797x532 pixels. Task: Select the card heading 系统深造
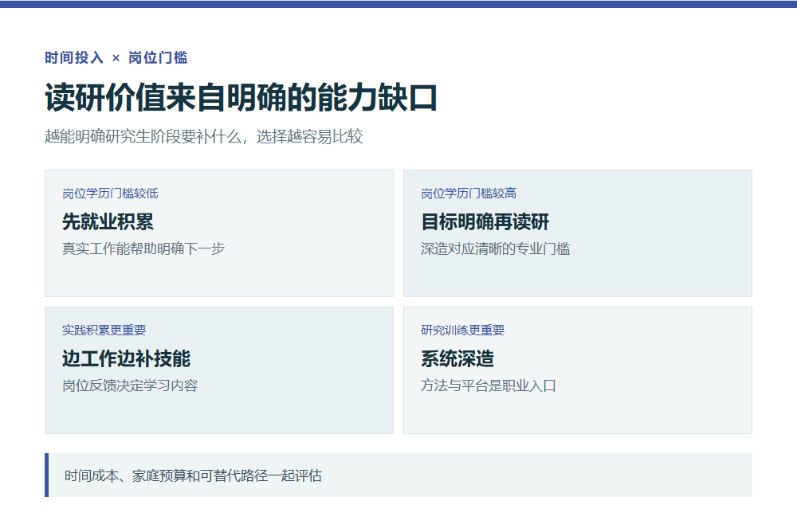(x=457, y=358)
